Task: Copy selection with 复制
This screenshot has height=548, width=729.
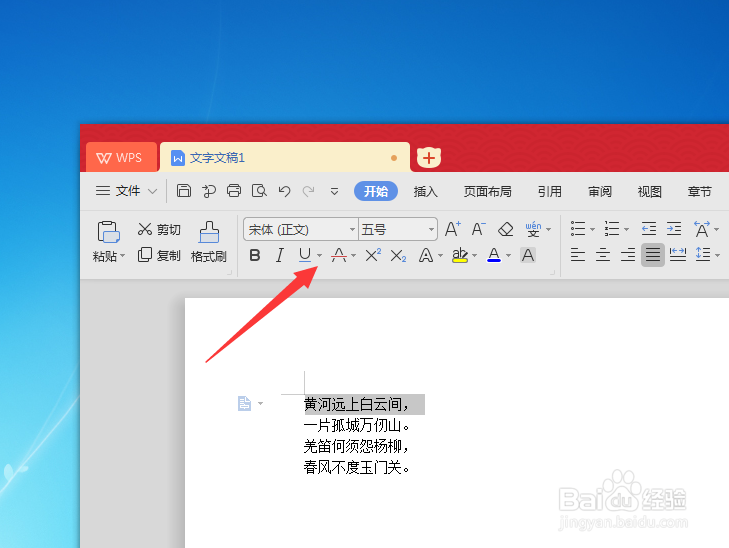Action: pyautogui.click(x=159, y=255)
